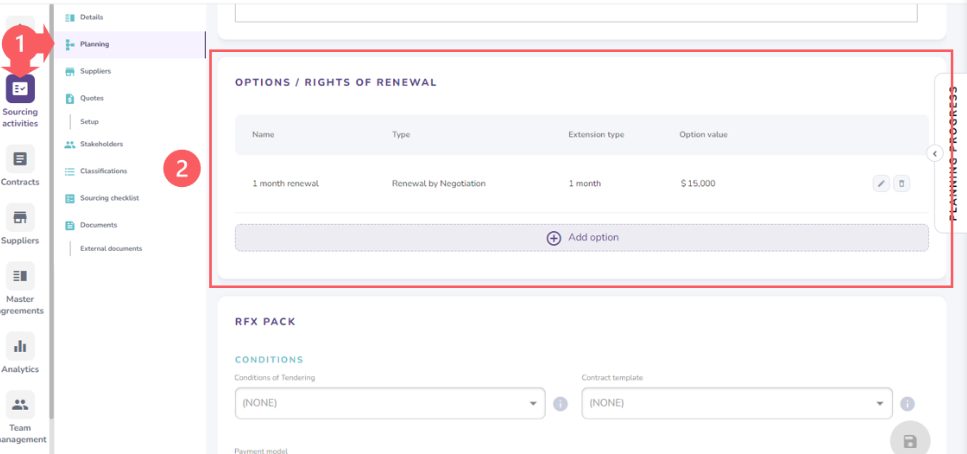Open the Contracts section icon
The height and width of the screenshot is (454, 967).
click(20, 159)
